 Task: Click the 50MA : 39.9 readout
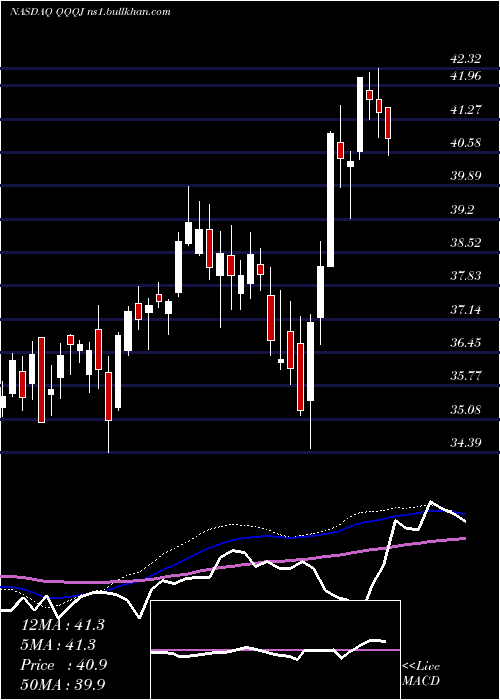pyautogui.click(x=63, y=685)
